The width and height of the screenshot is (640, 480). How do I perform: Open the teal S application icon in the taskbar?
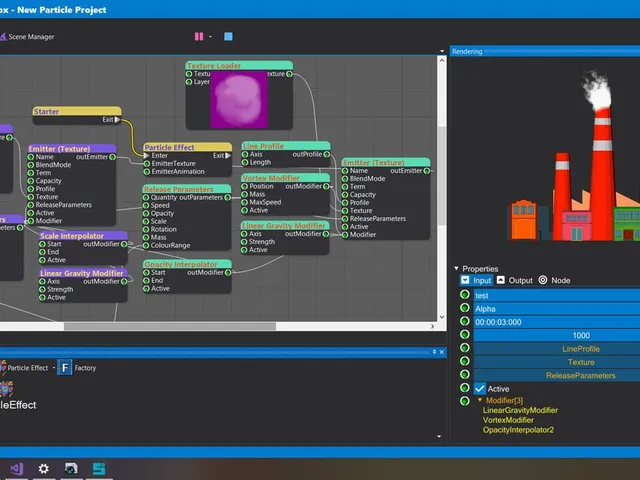99,469
